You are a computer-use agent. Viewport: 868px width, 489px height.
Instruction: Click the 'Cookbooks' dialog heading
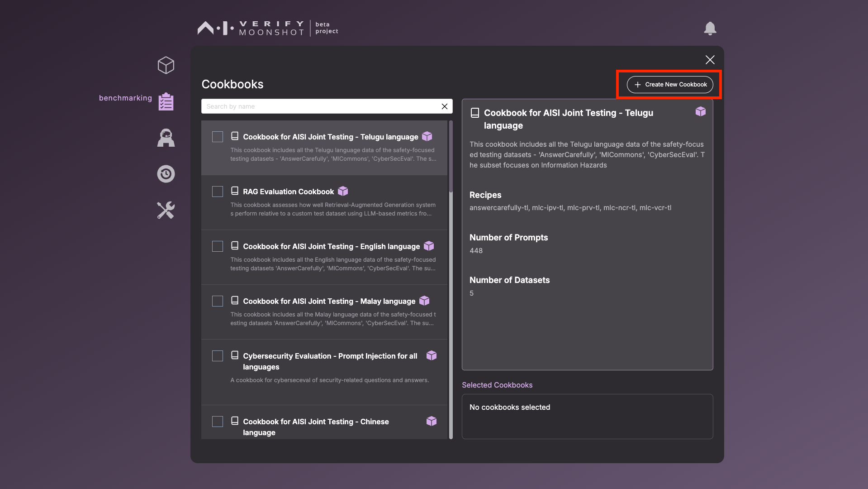(232, 84)
